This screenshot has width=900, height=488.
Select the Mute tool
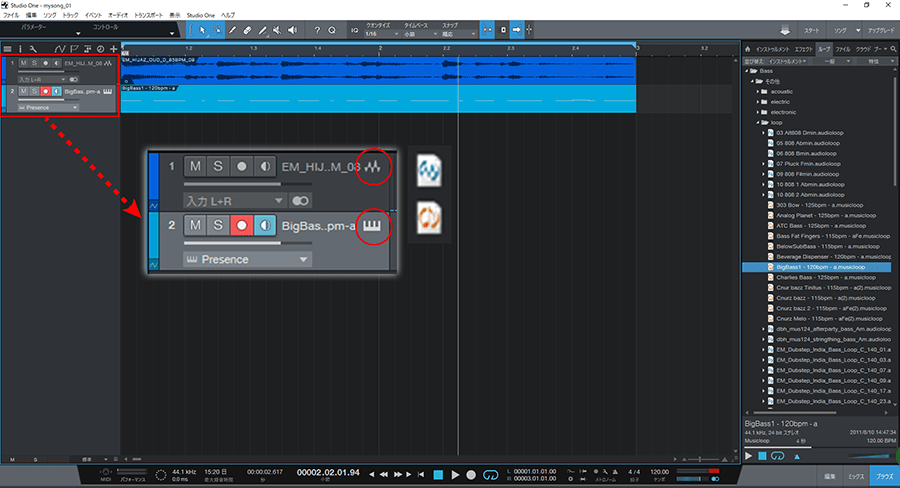[x=277, y=30]
